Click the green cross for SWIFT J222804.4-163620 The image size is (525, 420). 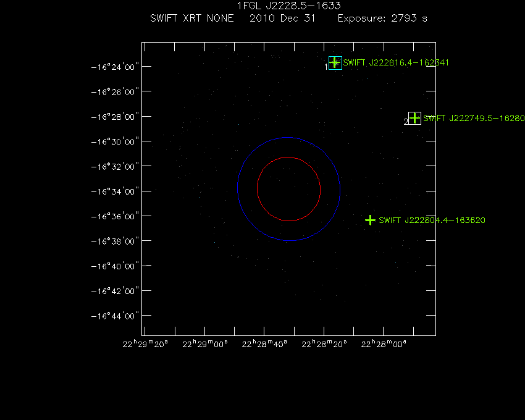coord(370,220)
